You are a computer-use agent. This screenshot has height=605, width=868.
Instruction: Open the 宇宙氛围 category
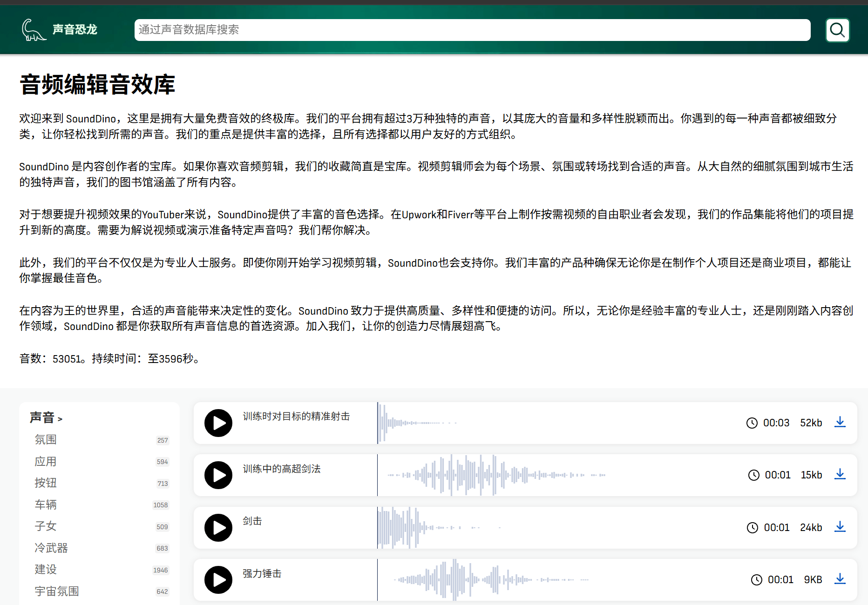pyautogui.click(x=57, y=591)
